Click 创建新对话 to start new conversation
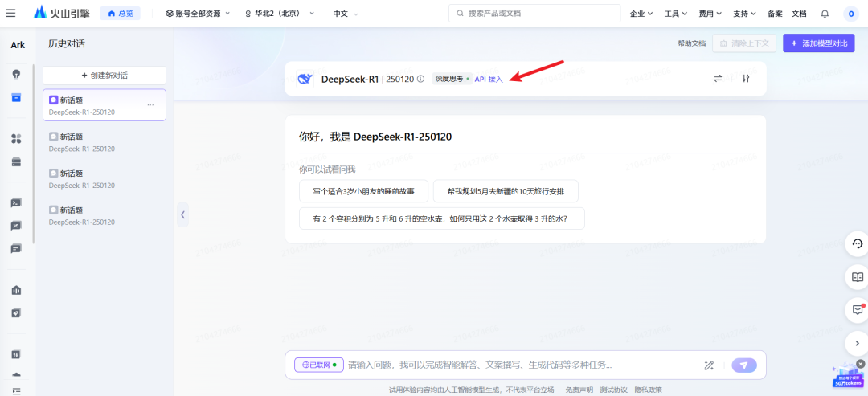 (104, 76)
